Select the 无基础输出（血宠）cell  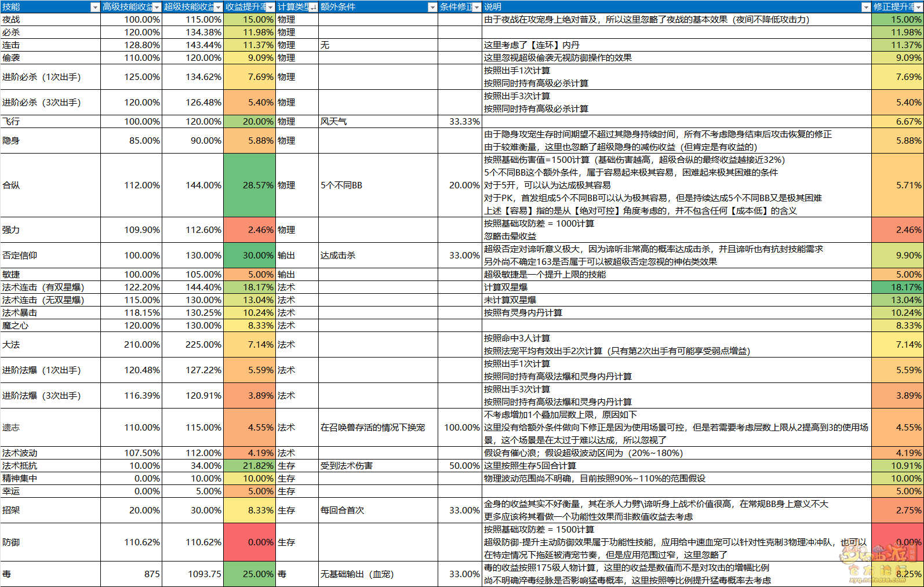378,574
